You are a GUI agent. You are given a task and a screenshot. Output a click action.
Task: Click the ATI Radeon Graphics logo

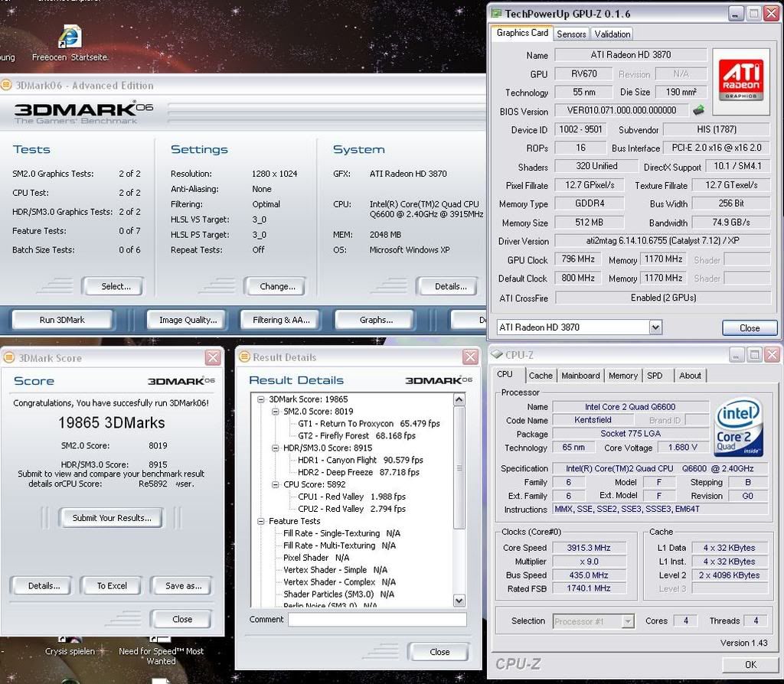pyautogui.click(x=741, y=80)
